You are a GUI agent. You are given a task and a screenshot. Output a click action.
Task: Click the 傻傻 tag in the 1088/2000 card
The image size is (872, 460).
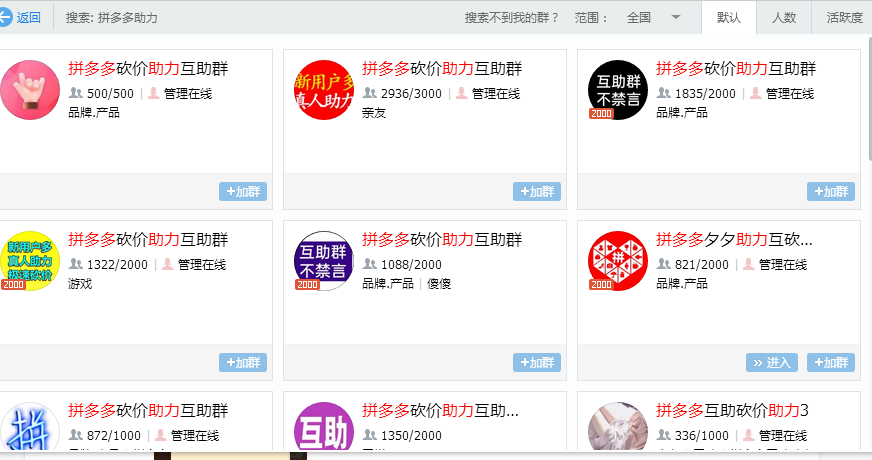tap(439, 284)
